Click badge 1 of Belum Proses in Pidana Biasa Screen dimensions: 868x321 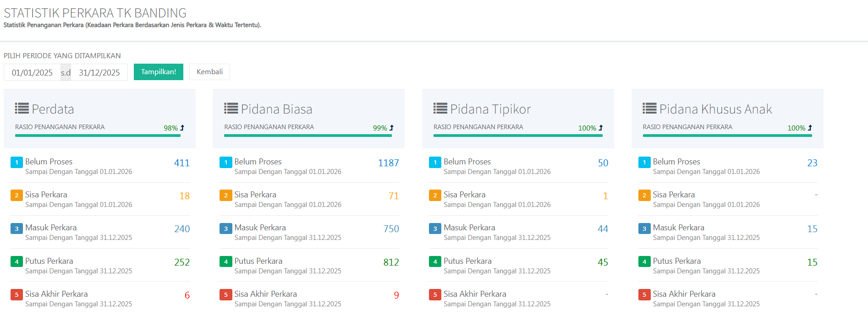coord(226,162)
